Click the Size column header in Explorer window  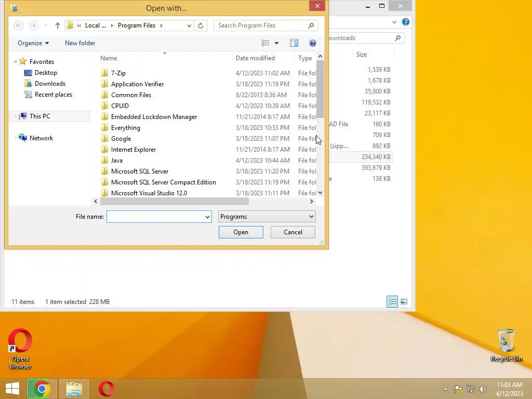pos(362,54)
